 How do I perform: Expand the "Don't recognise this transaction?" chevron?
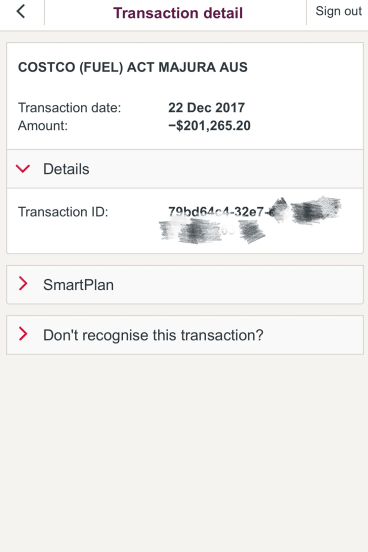(23, 334)
